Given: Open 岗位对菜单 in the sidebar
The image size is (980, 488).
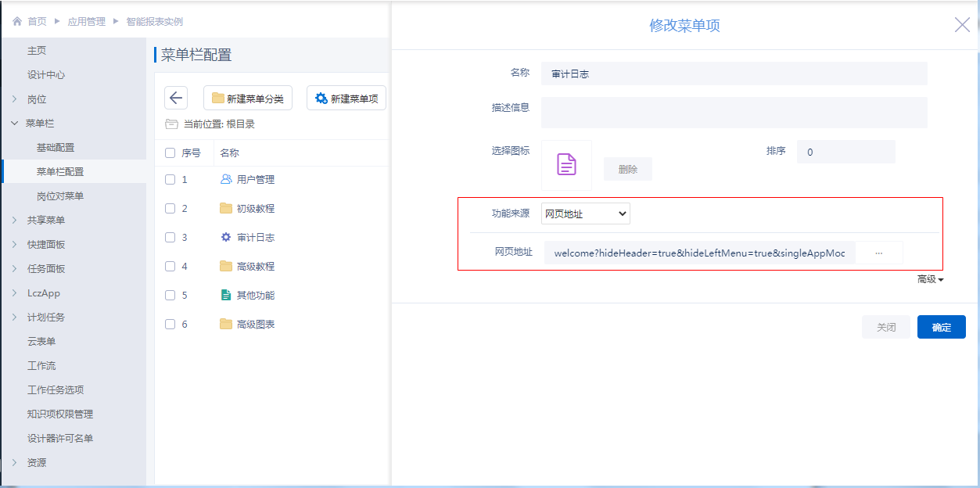Looking at the screenshot, I should (59, 196).
